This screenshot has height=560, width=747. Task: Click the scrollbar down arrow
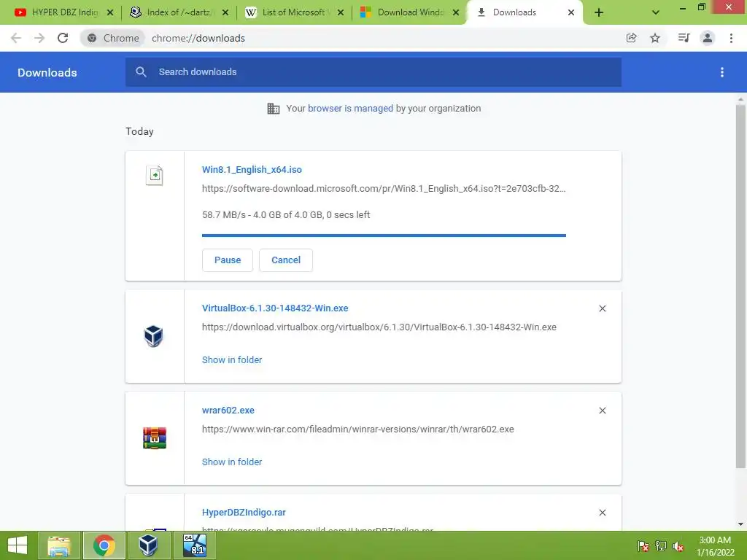[x=740, y=524]
